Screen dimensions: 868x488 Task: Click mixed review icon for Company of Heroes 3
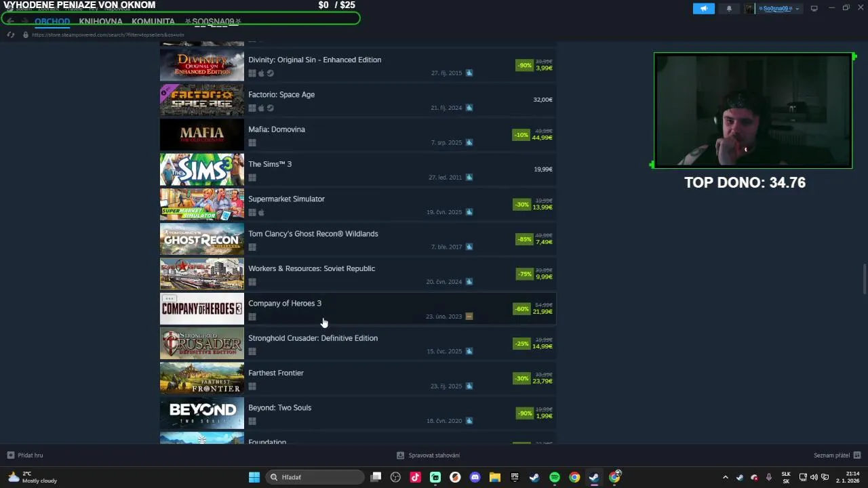469,317
